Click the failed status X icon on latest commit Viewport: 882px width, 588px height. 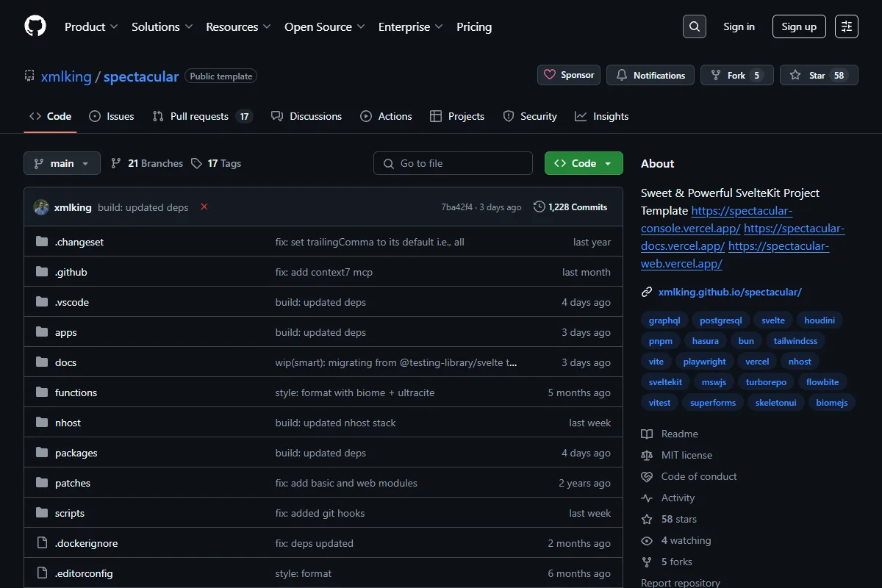(204, 207)
